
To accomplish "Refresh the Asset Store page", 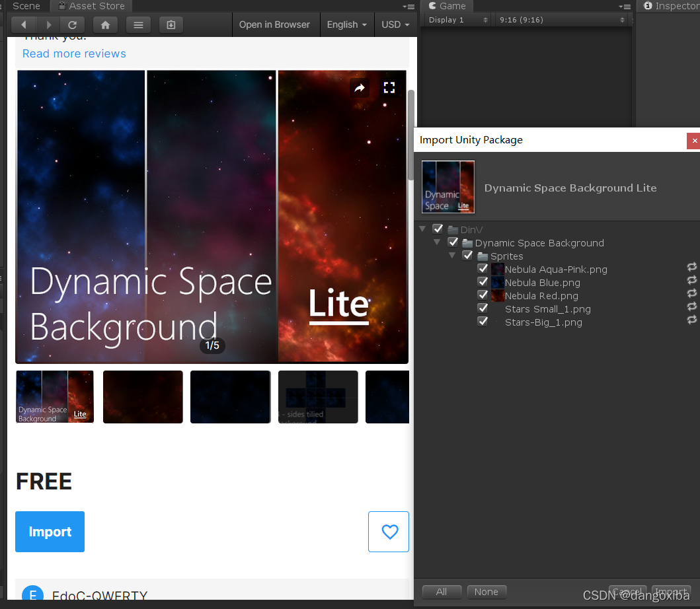I will click(x=72, y=25).
